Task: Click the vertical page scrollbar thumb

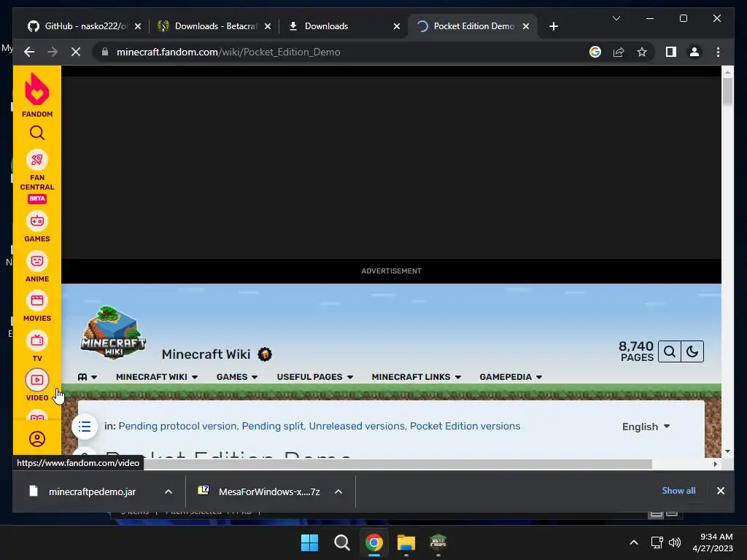Action: 727,91
